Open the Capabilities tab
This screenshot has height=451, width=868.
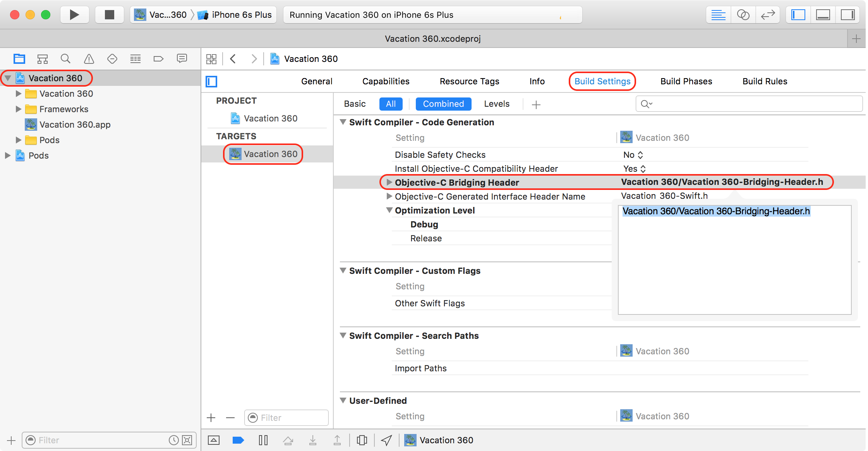click(x=386, y=81)
